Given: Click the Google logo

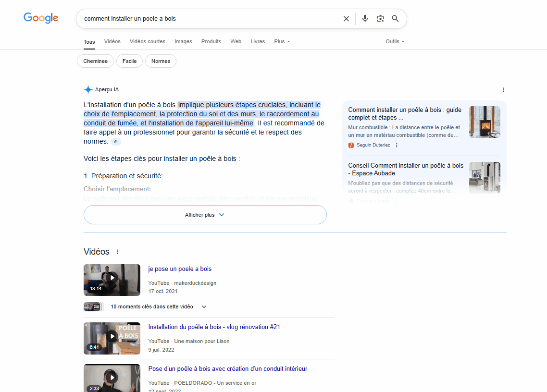Looking at the screenshot, I should click(x=41, y=18).
